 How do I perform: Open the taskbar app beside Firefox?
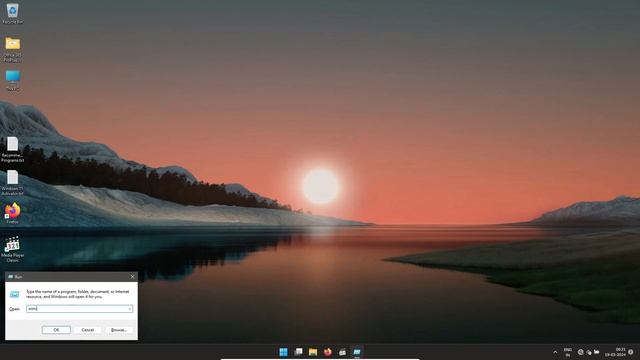pyautogui.click(x=342, y=352)
